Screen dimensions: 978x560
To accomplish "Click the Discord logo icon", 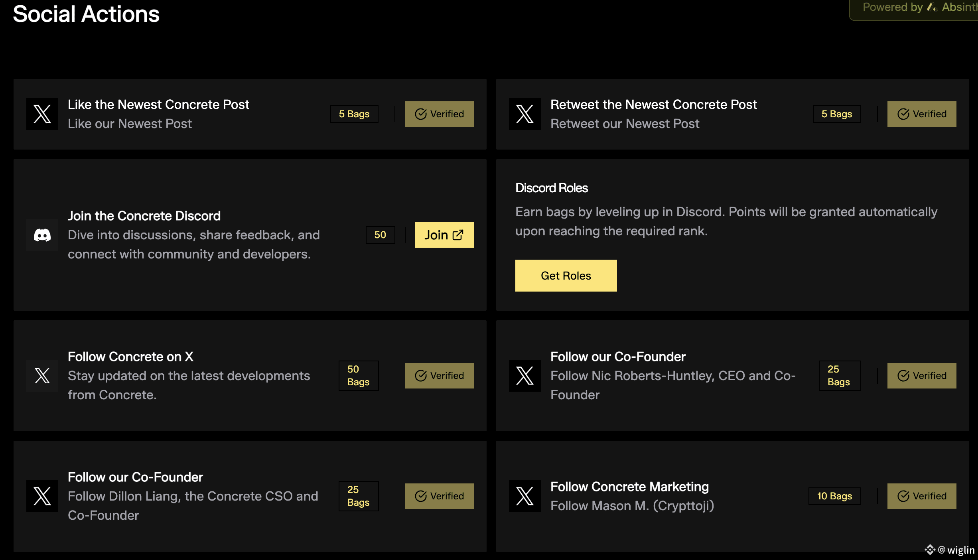I will (42, 235).
